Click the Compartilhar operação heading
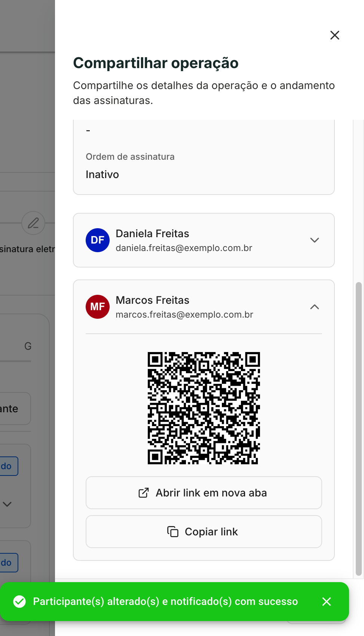This screenshot has height=636, width=364. 156,63
